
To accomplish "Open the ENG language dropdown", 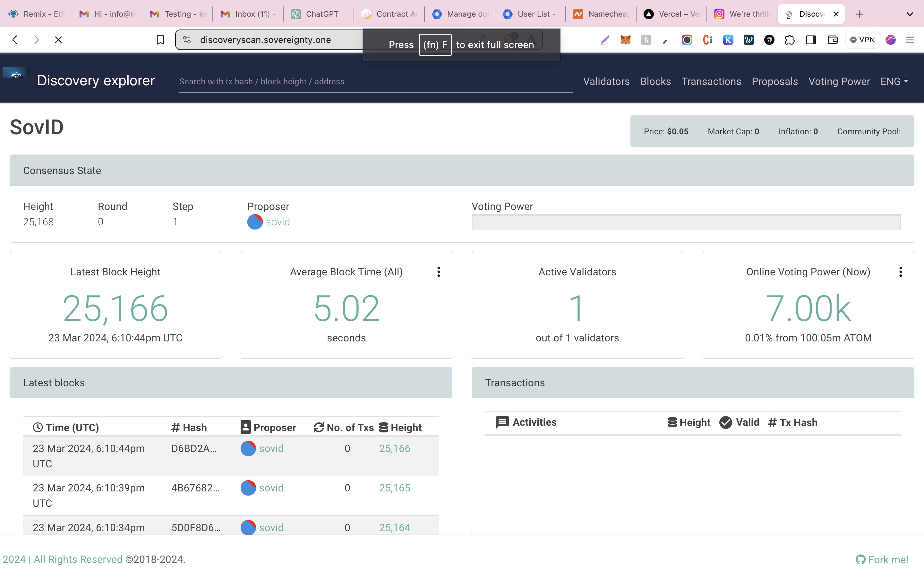I will coord(894,81).
